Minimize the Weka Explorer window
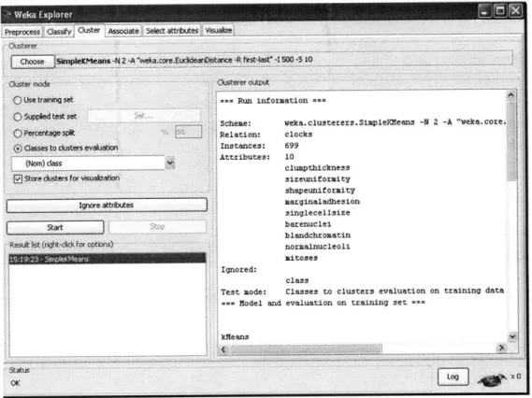Screen dimensions: 532x398 485,11
